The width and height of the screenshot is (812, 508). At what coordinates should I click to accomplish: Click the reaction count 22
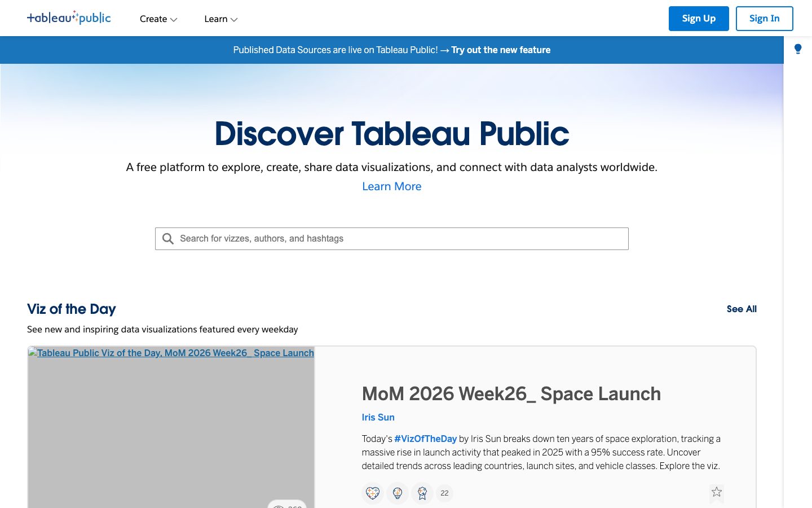click(x=444, y=493)
